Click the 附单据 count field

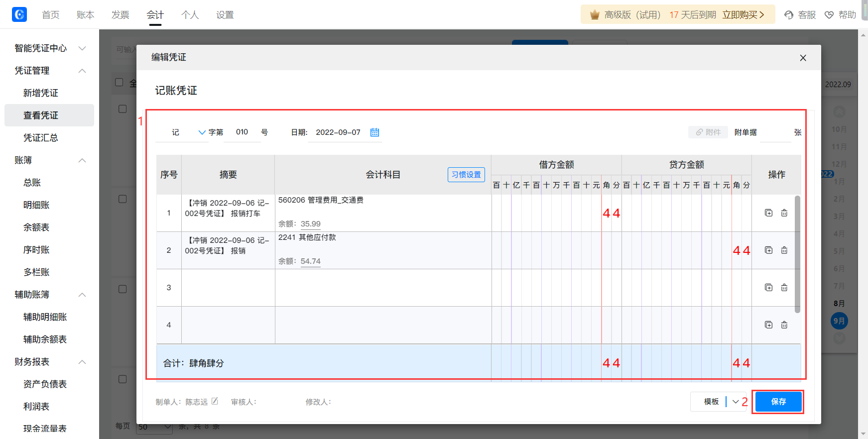(x=775, y=132)
